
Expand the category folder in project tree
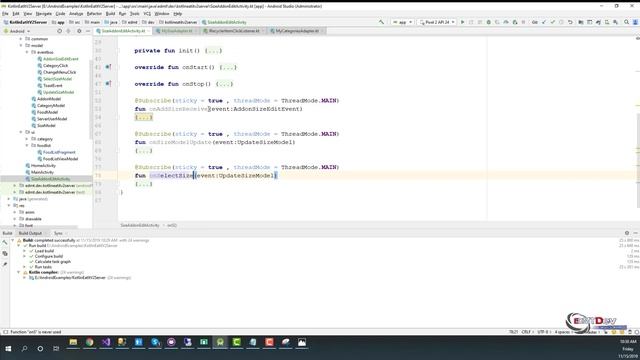pos(27,139)
